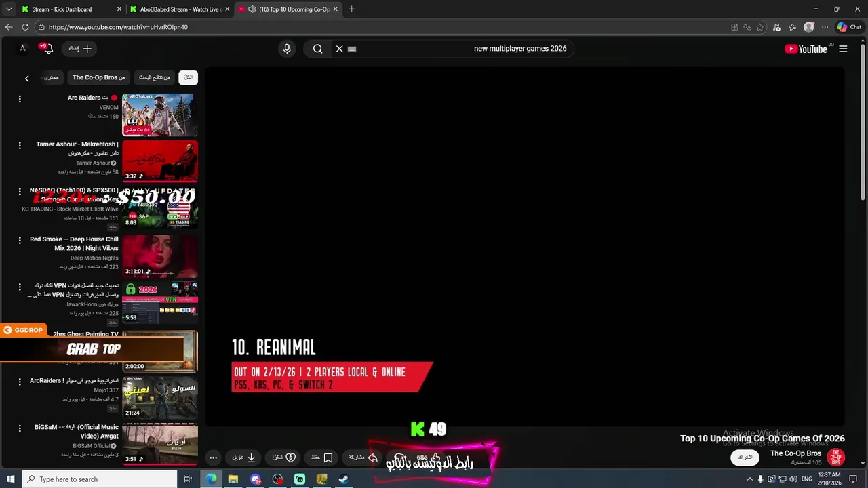Open browser settings and more menu
This screenshot has height=488, width=868.
pyautogui.click(x=825, y=27)
